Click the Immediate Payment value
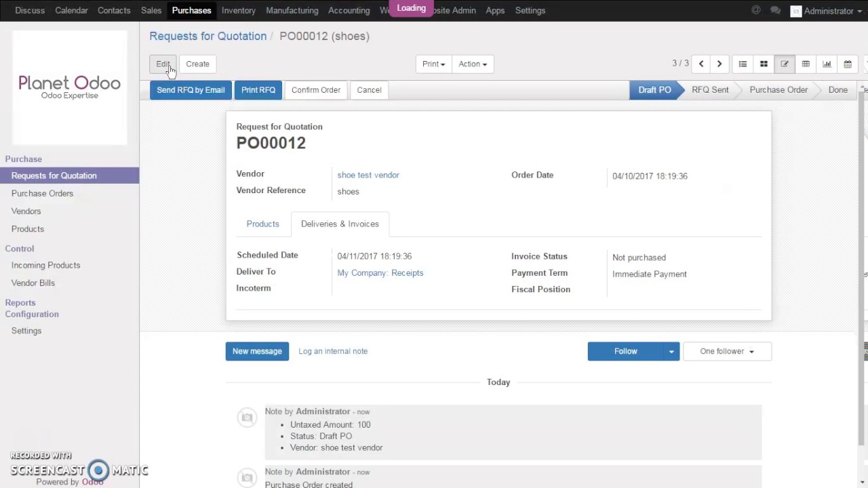 [x=650, y=274]
